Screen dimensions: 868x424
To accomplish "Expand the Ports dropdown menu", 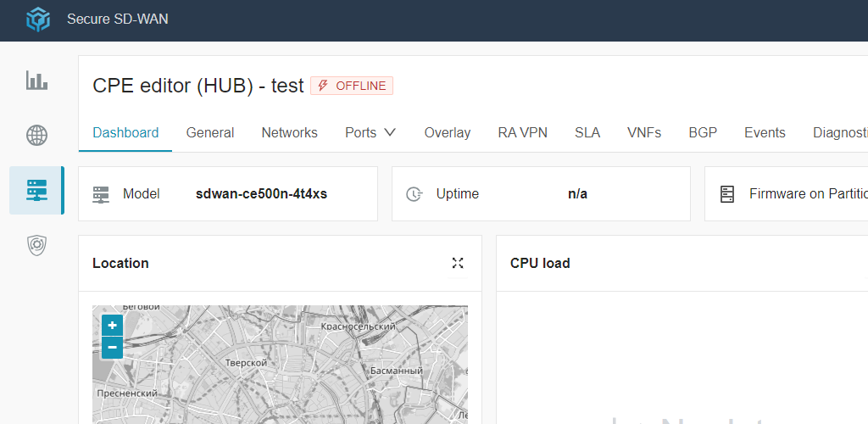I will (x=370, y=132).
